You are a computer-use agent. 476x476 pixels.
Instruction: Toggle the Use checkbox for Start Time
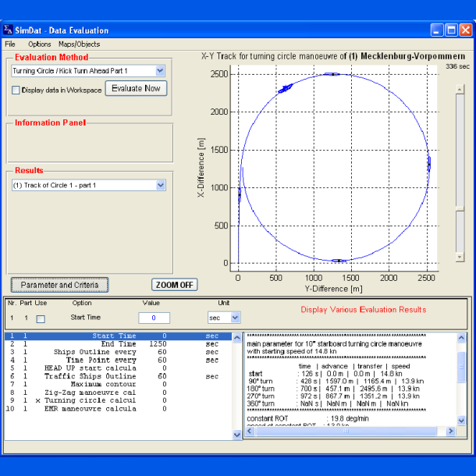41,318
